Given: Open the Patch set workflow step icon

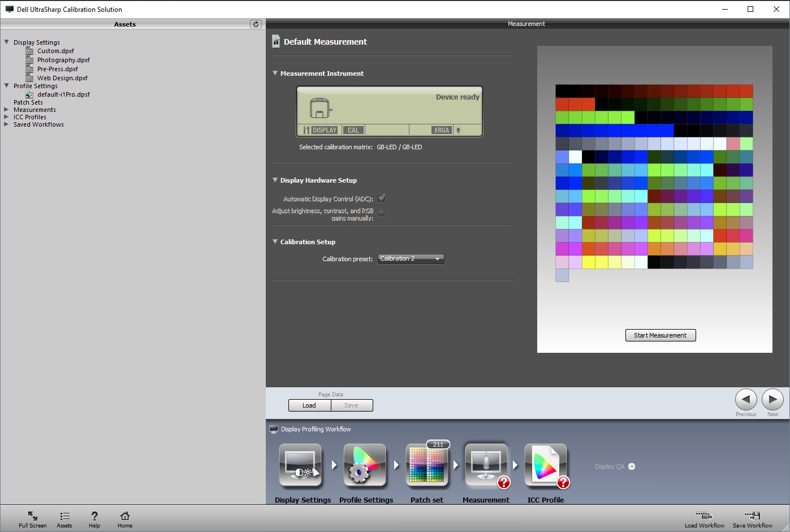Looking at the screenshot, I should pyautogui.click(x=428, y=466).
